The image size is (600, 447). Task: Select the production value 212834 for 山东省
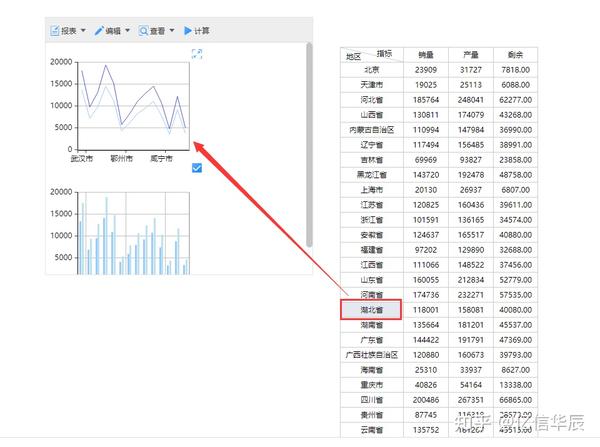pyautogui.click(x=471, y=280)
